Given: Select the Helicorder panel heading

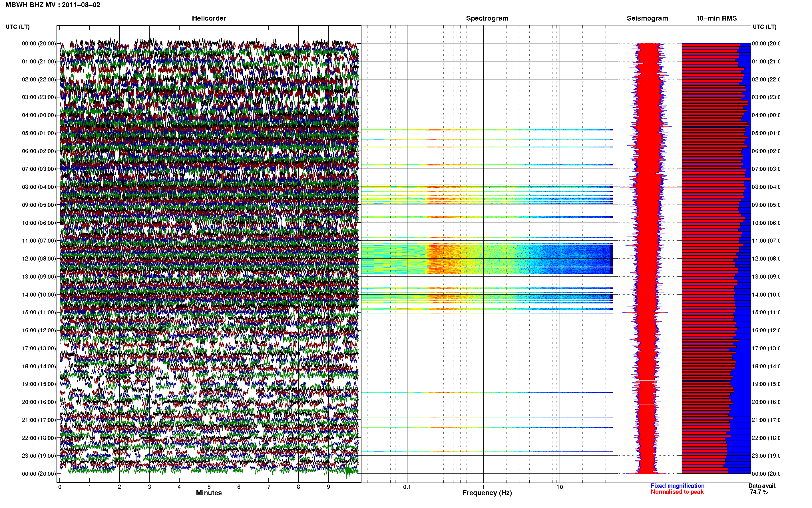Looking at the screenshot, I should pos(209,18).
